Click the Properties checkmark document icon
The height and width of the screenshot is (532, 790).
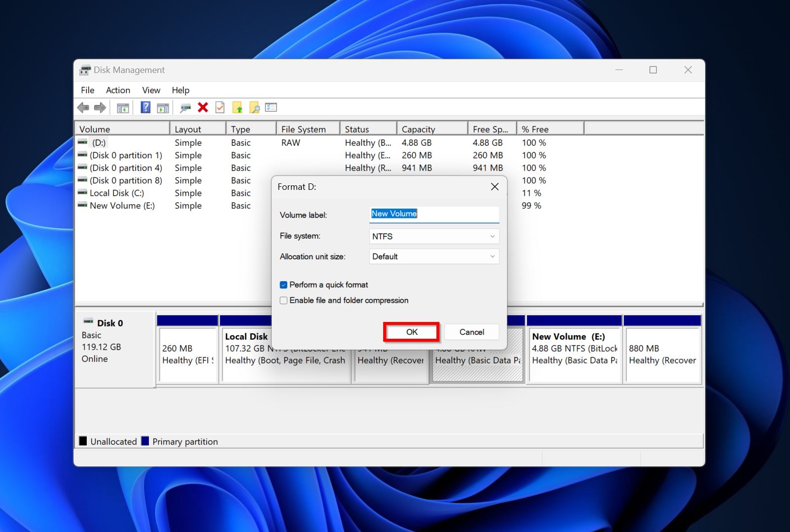220,107
